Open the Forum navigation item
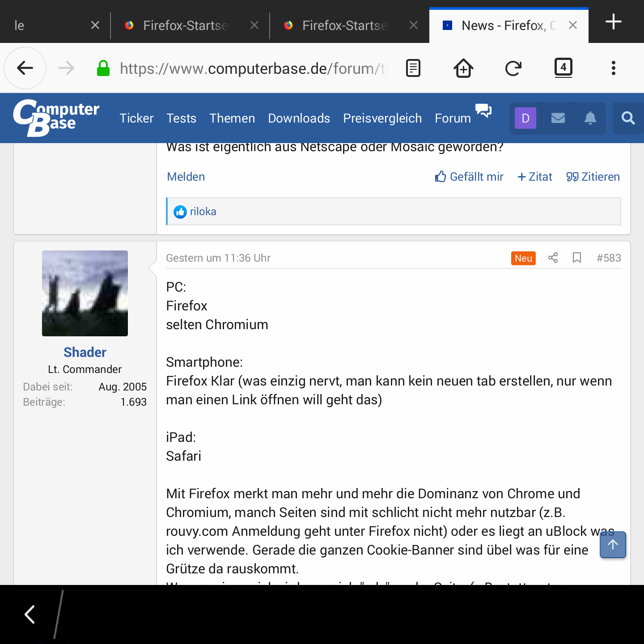The width and height of the screenshot is (644, 644). click(453, 118)
